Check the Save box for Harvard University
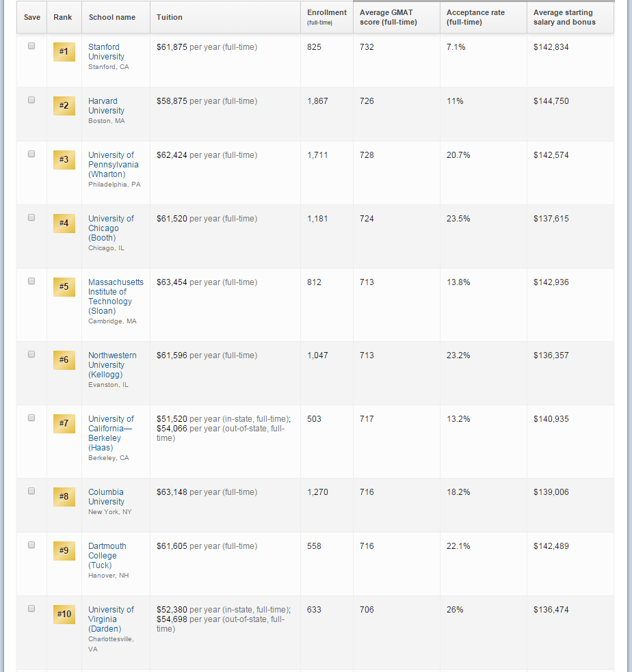This screenshot has width=632, height=672. (x=30, y=98)
